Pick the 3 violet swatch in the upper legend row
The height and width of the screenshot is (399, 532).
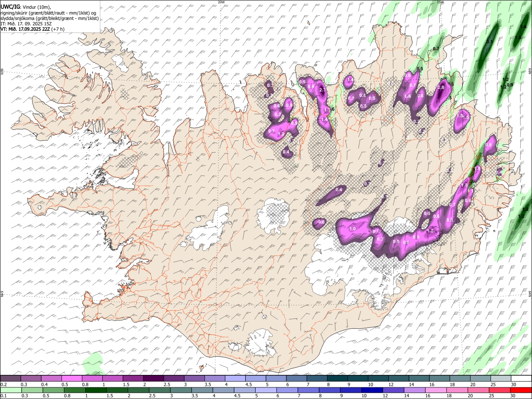(194, 378)
